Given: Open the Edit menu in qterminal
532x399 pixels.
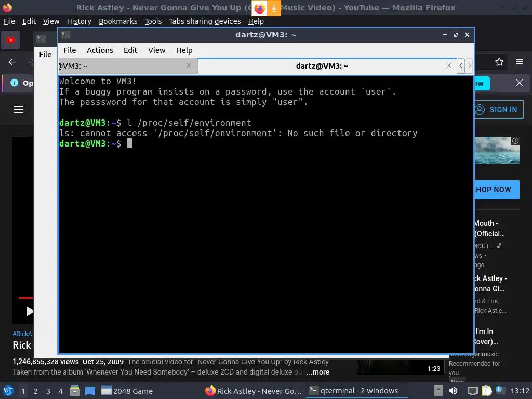Looking at the screenshot, I should point(130,50).
